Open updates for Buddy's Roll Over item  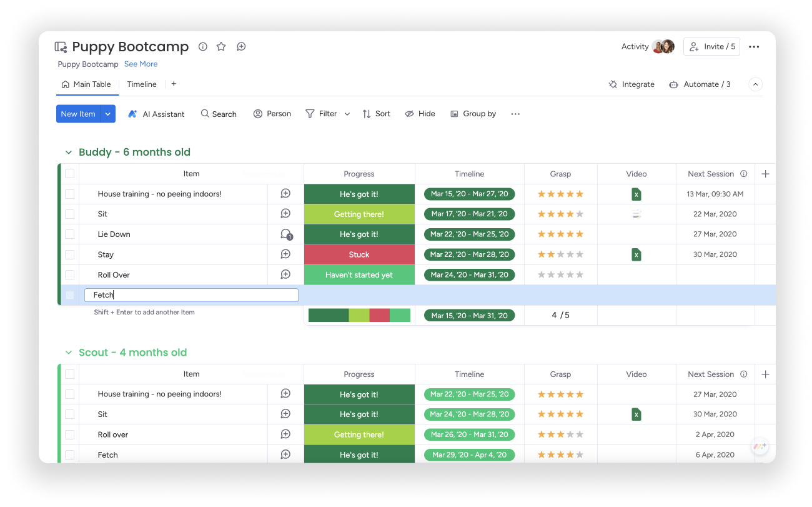pyautogui.click(x=285, y=274)
